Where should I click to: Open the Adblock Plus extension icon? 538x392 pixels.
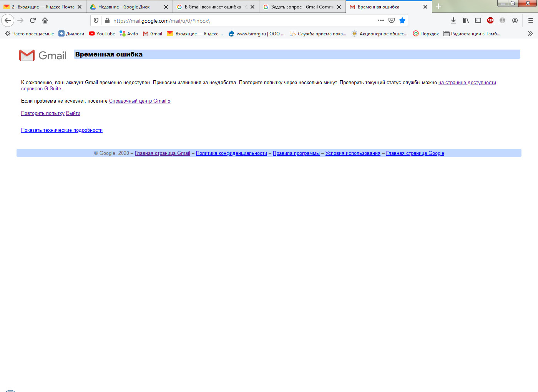[490, 20]
